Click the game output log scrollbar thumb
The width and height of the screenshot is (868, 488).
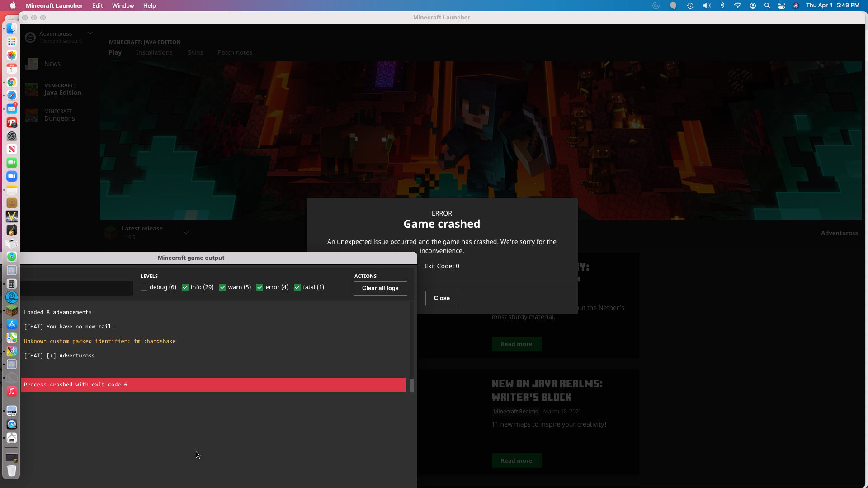[x=412, y=385]
